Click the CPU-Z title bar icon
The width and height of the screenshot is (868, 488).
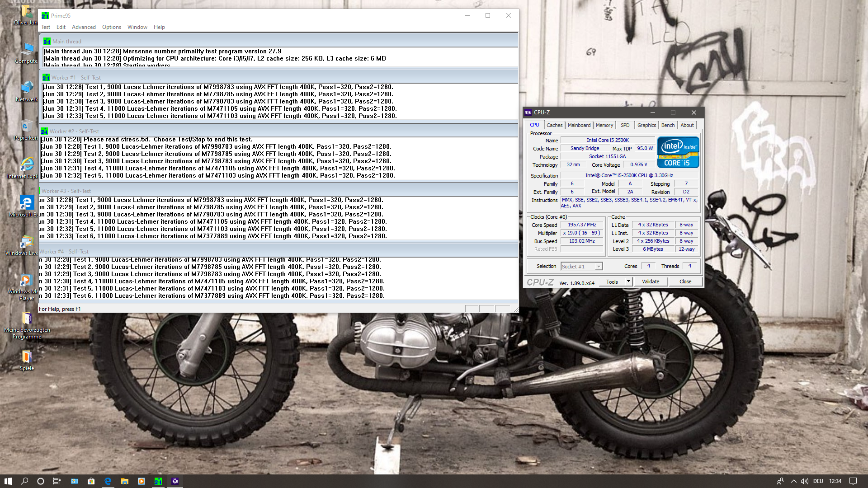tap(528, 113)
